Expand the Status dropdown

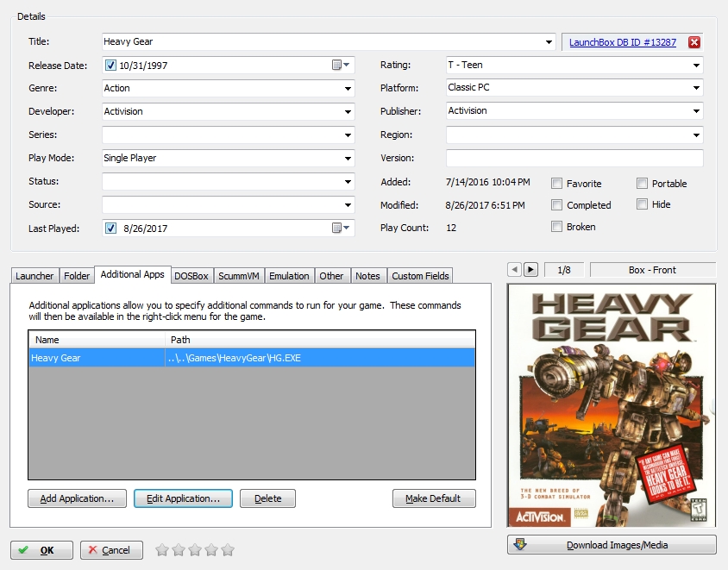point(348,181)
